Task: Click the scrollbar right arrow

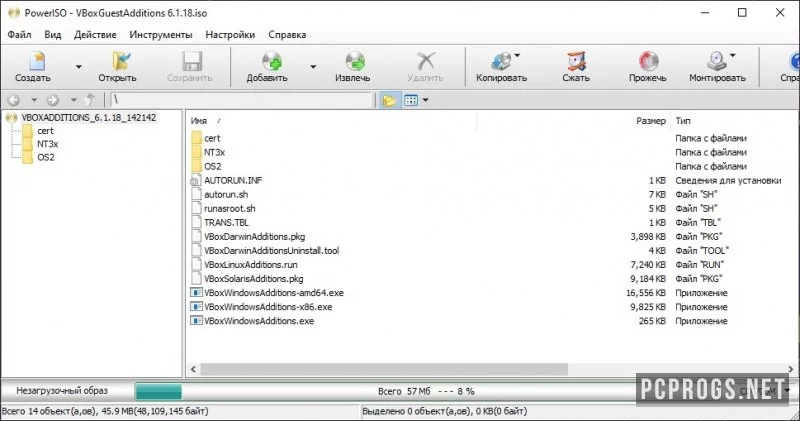Action: click(790, 369)
